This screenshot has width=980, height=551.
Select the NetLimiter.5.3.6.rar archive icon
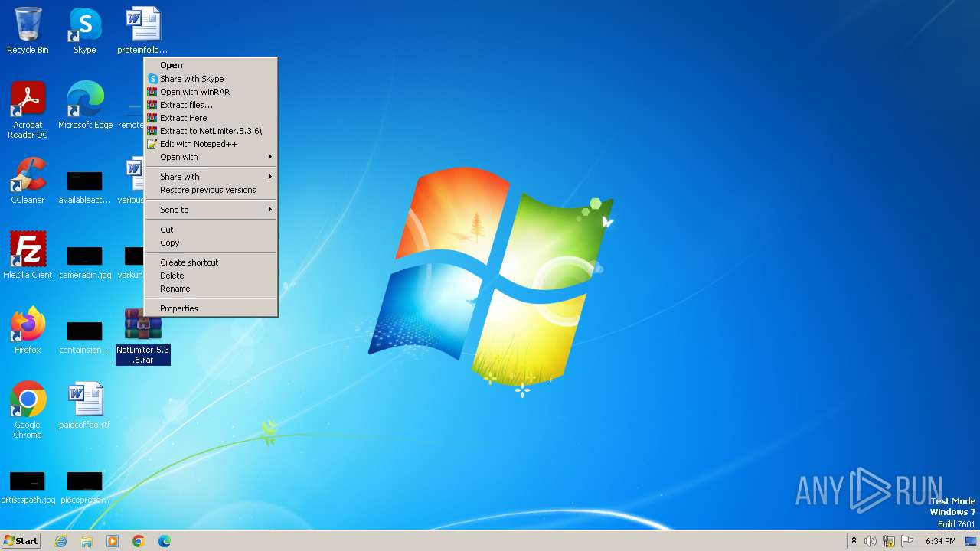click(x=143, y=335)
